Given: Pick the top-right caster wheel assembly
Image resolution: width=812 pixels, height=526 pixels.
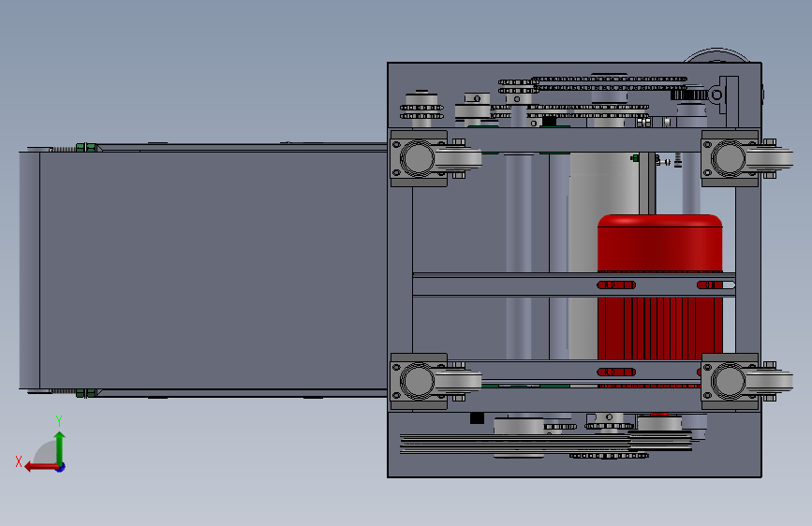Looking at the screenshot, I should 746,158.
